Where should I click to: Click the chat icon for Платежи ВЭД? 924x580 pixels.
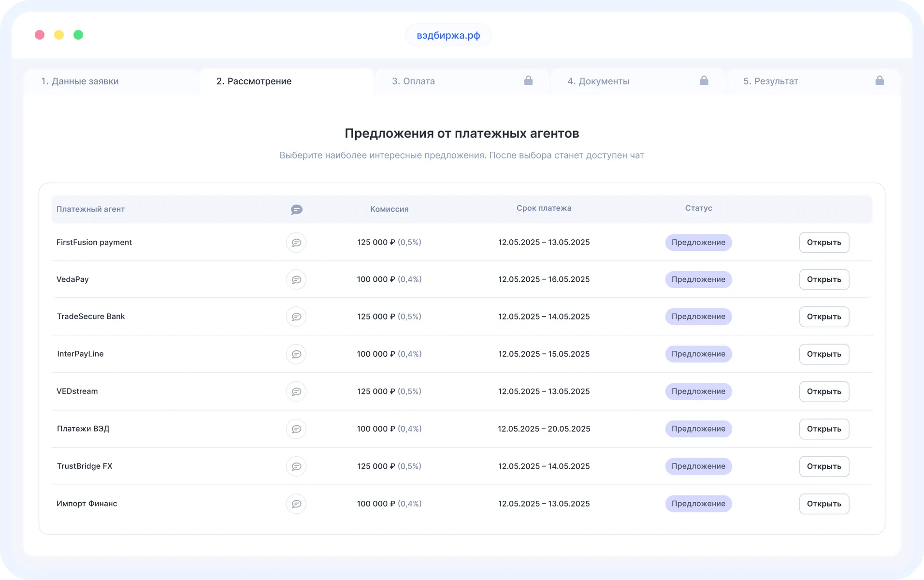[x=296, y=429]
